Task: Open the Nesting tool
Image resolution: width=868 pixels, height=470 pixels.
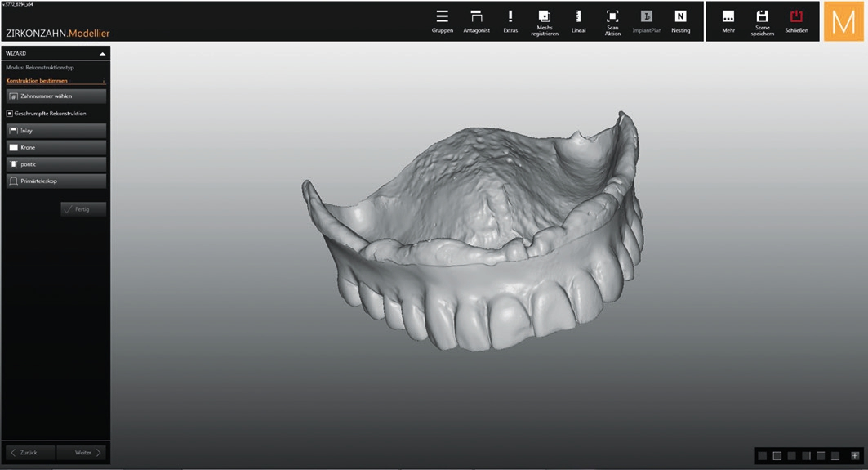Action: tap(680, 16)
